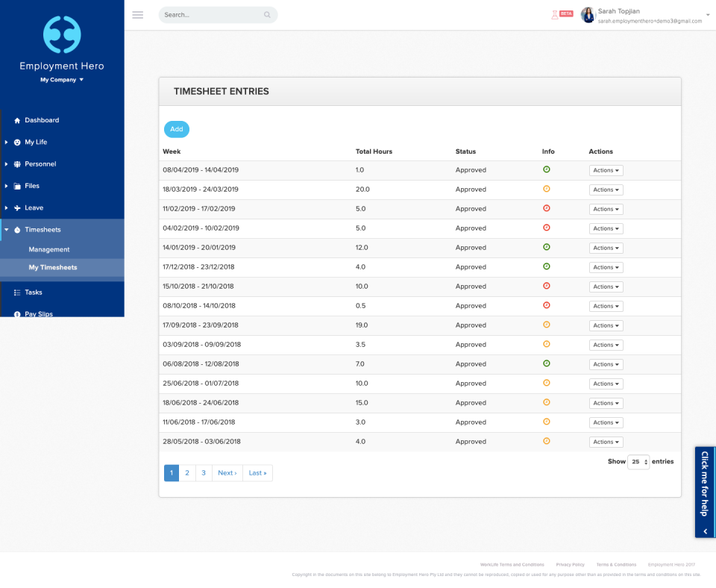Click the Add timesheet button
Image resolution: width=716 pixels, height=588 pixels.
[x=177, y=129]
